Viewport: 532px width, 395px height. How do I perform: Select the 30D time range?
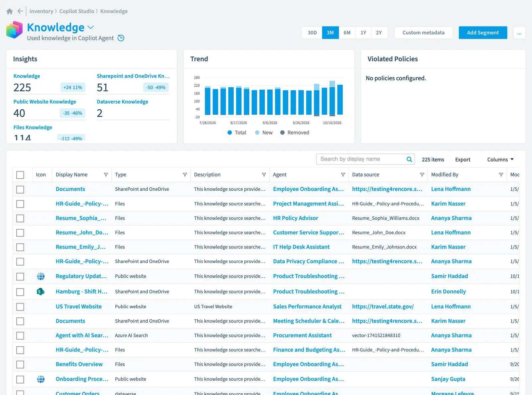[x=312, y=33]
